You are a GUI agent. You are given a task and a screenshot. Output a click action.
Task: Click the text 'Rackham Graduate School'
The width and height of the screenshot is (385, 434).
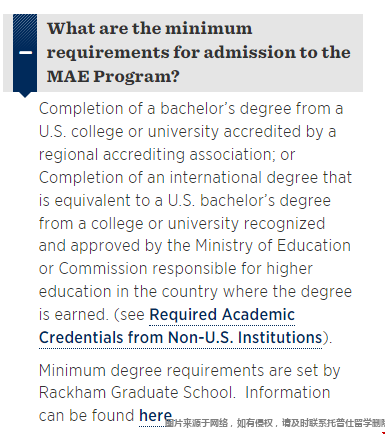click(136, 393)
